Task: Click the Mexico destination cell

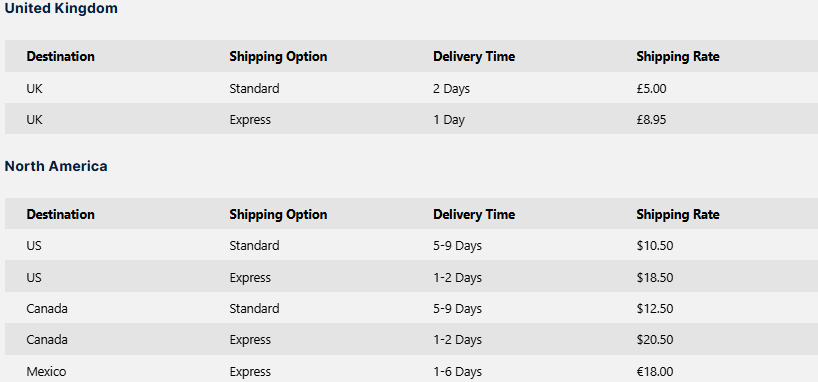Action: [46, 372]
